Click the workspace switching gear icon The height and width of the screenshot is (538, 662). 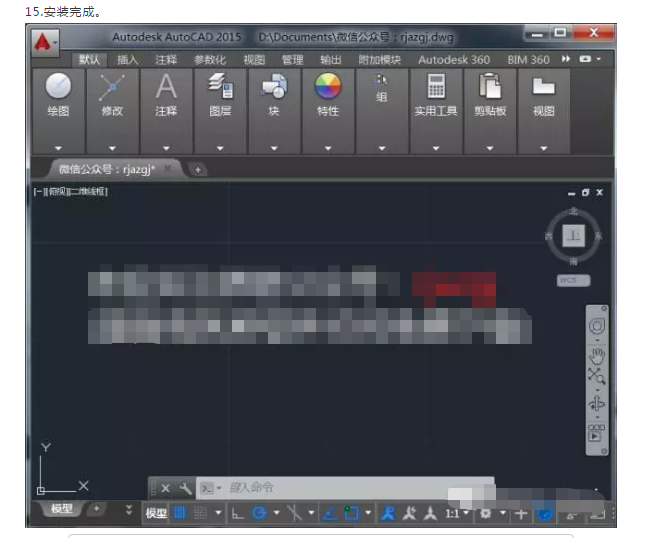pyautogui.click(x=486, y=513)
